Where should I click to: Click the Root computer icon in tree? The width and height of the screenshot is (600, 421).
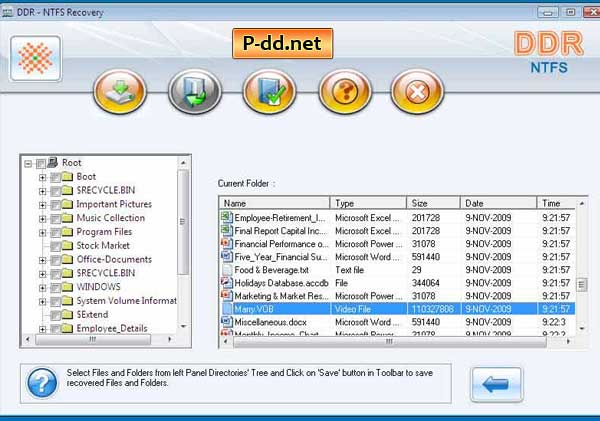(52, 162)
